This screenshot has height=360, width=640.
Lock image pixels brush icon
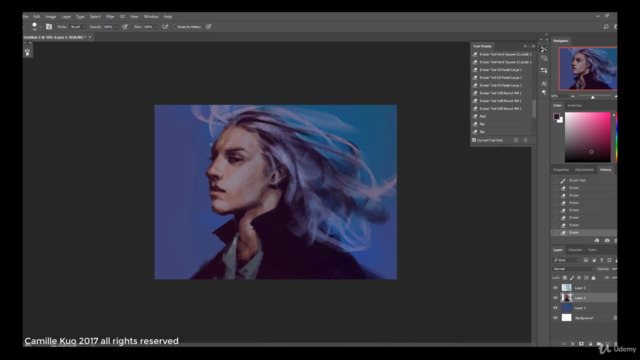(572, 278)
